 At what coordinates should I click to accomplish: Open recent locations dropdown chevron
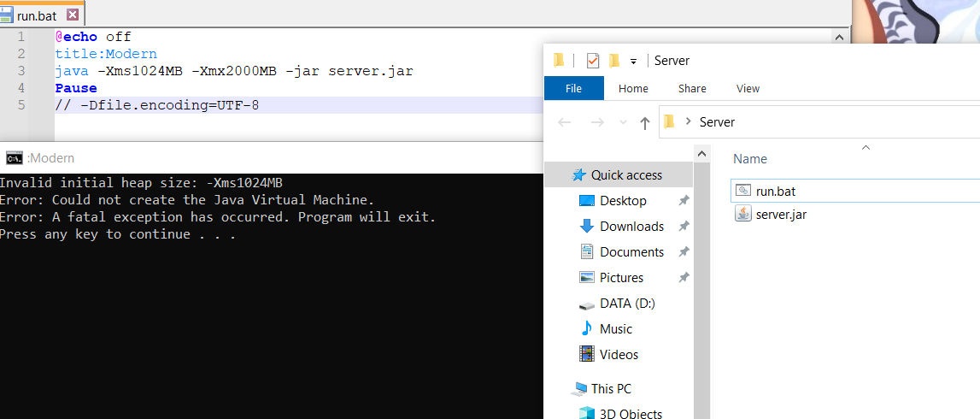click(x=623, y=122)
